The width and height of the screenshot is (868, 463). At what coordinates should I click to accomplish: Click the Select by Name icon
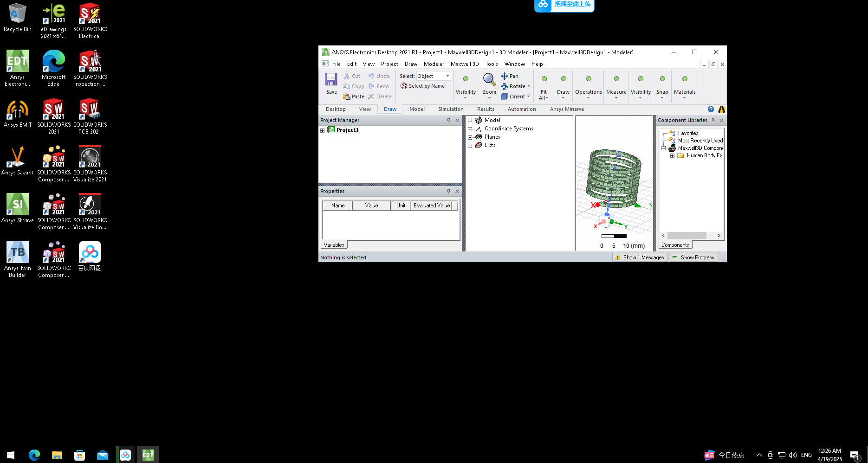(x=404, y=86)
